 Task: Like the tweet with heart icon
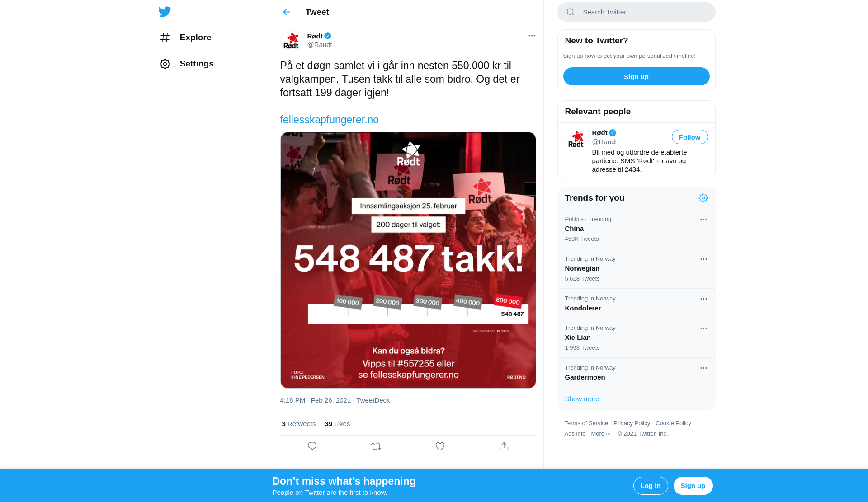coord(440,446)
